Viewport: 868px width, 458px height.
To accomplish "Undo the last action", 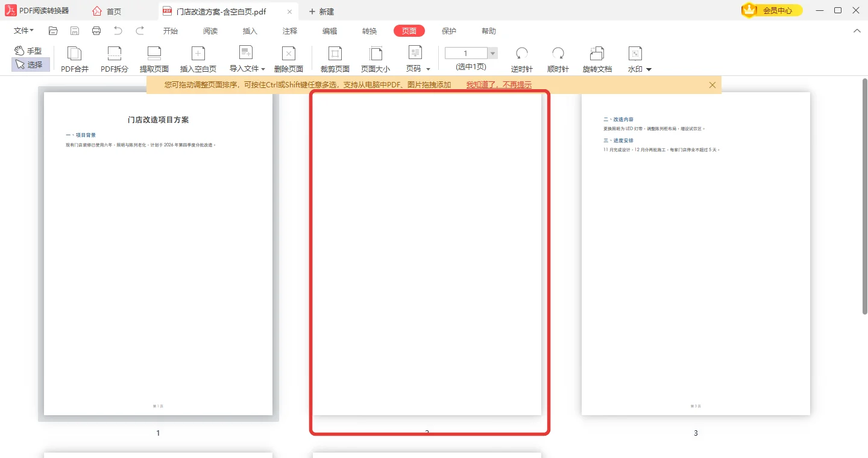I will 118,31.
